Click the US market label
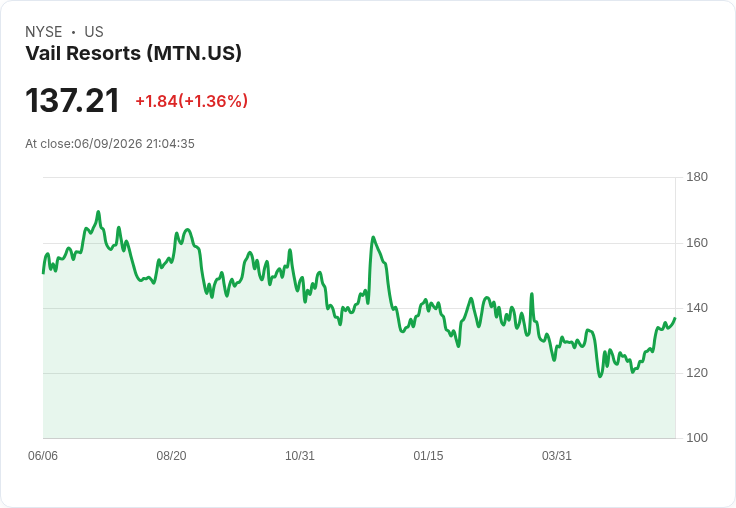The width and height of the screenshot is (736, 508). tap(94, 32)
